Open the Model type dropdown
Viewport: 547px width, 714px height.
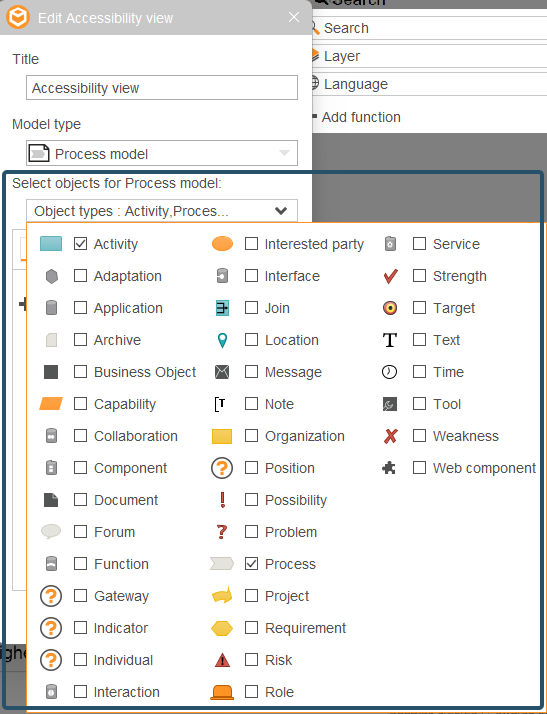coord(162,153)
